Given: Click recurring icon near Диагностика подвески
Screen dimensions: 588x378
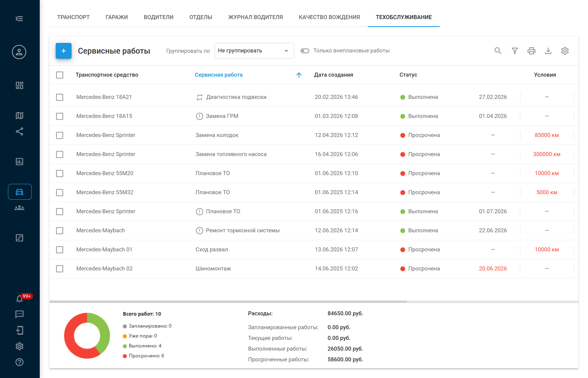Looking at the screenshot, I should coord(199,97).
